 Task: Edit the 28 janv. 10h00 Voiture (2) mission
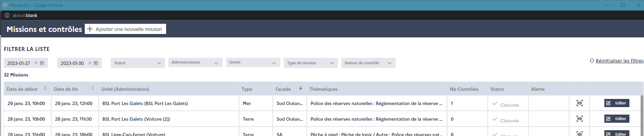click(617, 119)
